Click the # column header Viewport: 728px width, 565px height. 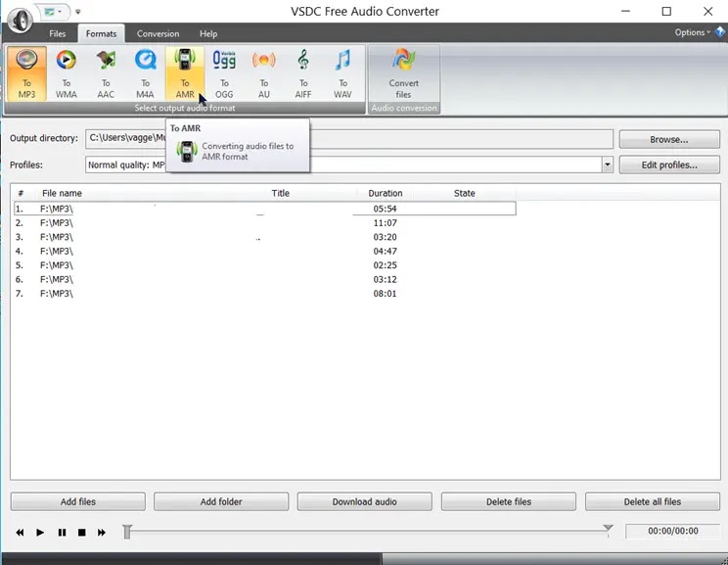[x=21, y=193]
